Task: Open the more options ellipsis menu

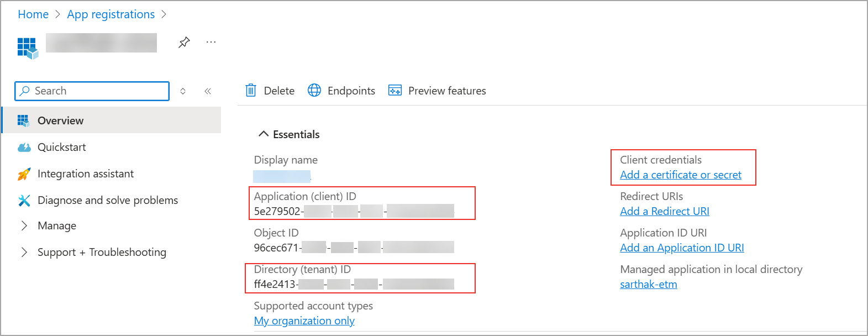Action: click(x=211, y=42)
